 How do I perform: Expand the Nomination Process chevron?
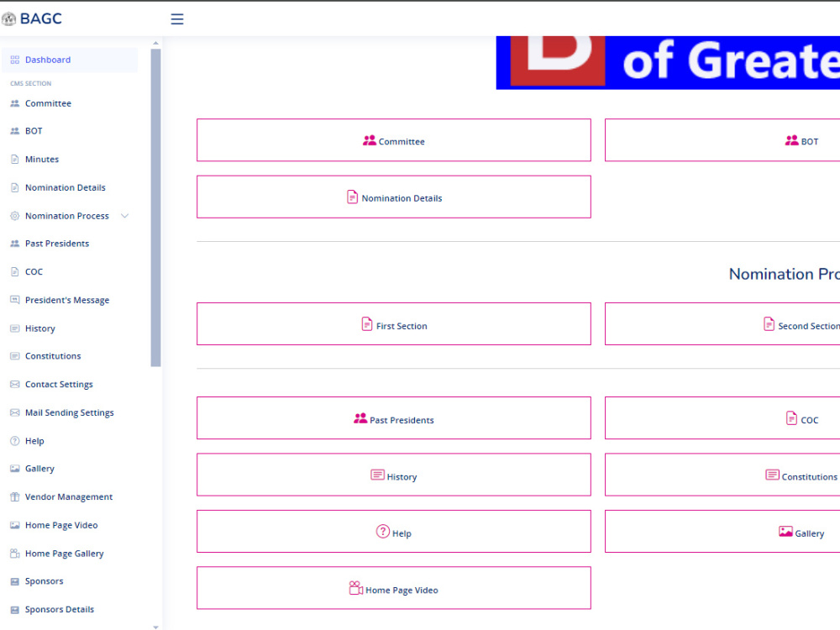click(125, 216)
